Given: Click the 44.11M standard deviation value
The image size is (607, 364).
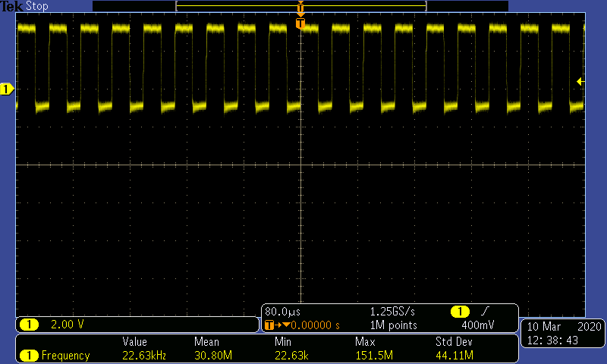Looking at the screenshot, I should (454, 355).
